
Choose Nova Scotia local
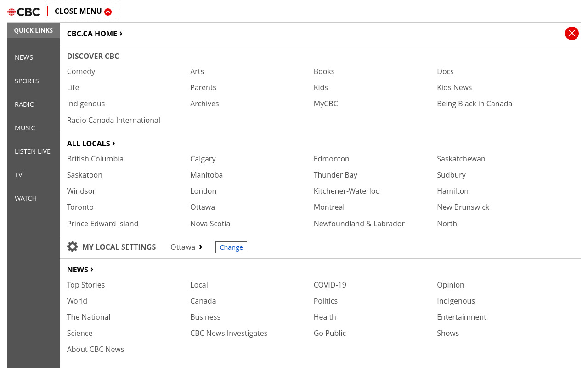(210, 224)
